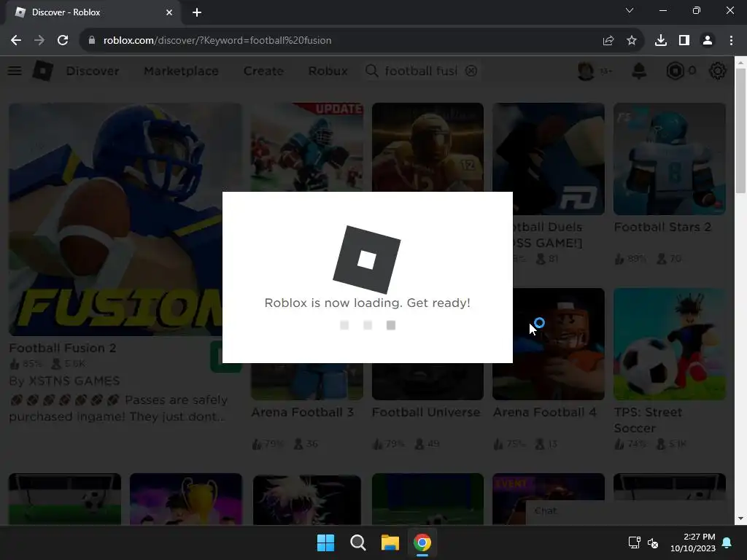Click the address bar URL

click(x=217, y=41)
